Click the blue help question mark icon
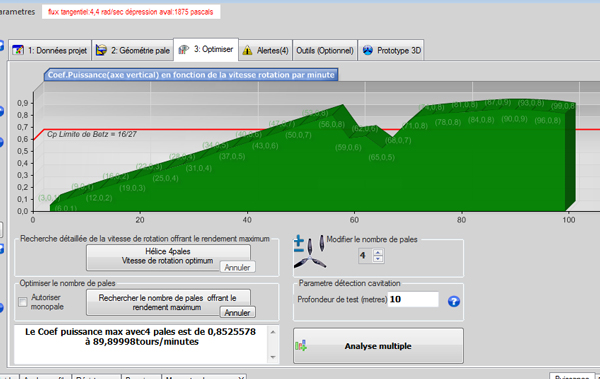 point(453,301)
